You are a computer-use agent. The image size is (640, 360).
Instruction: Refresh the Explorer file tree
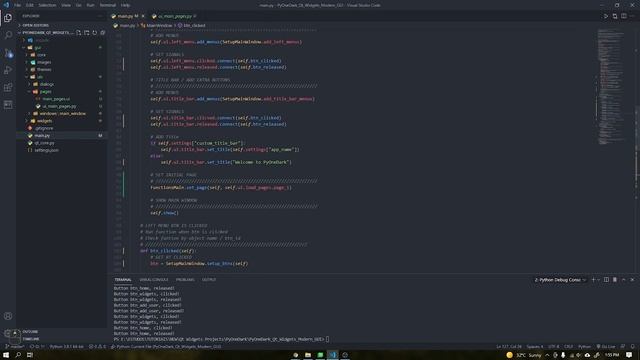[x=95, y=33]
